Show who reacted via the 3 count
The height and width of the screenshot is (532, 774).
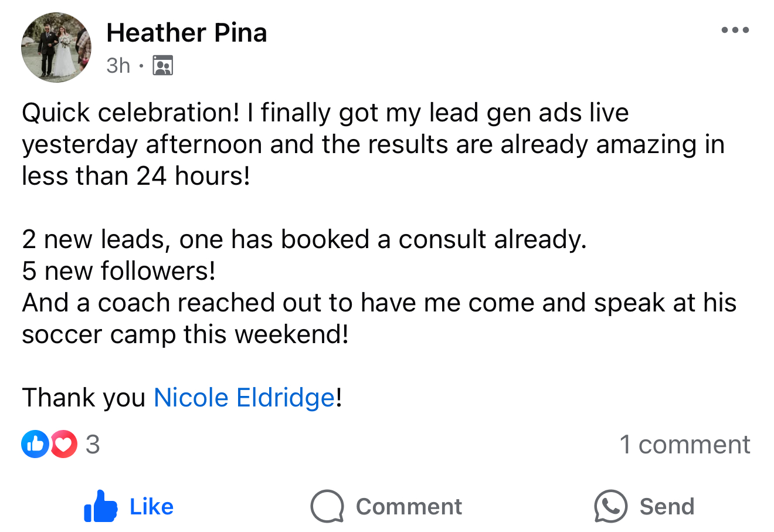pos(93,445)
